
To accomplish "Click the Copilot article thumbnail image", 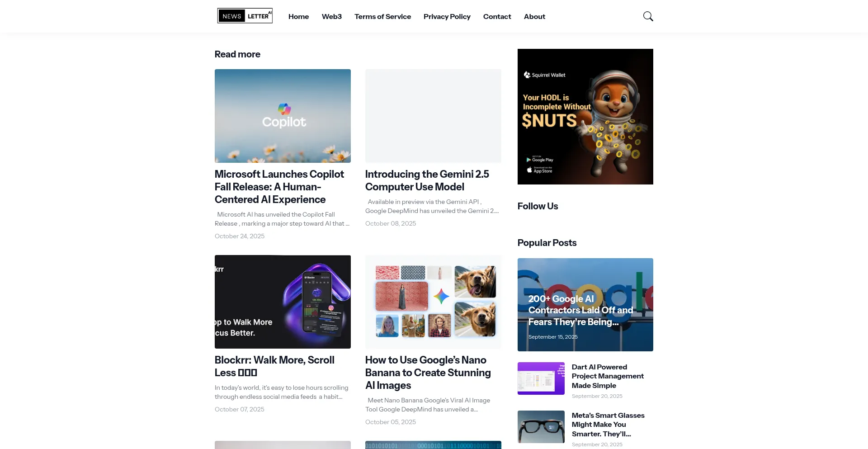I will click(283, 116).
